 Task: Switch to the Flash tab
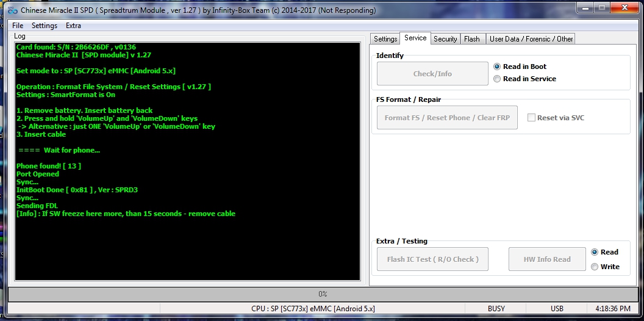point(472,38)
